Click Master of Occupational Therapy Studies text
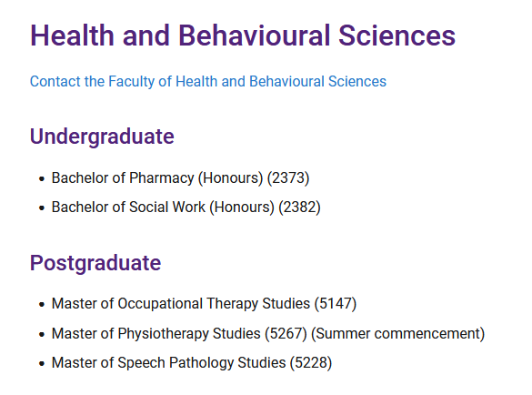This screenshot has width=532, height=395. 181,304
